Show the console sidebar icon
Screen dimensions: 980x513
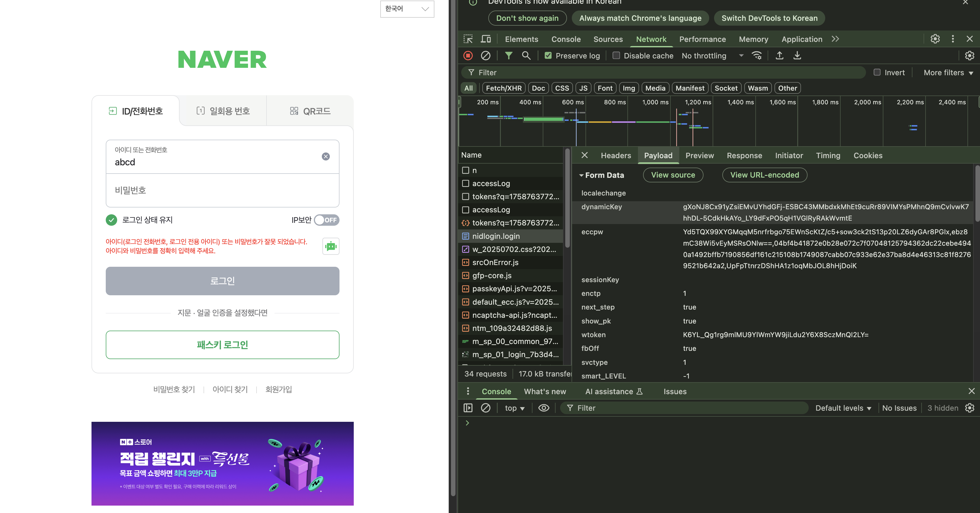pos(468,408)
